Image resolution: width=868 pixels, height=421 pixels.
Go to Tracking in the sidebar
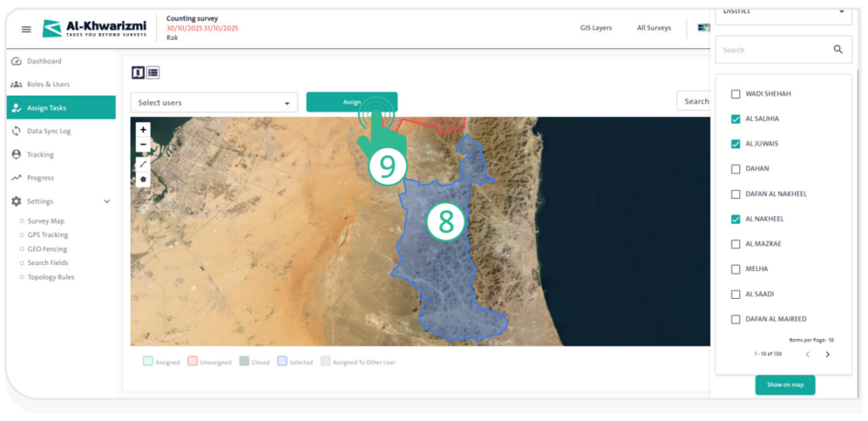[x=40, y=155]
